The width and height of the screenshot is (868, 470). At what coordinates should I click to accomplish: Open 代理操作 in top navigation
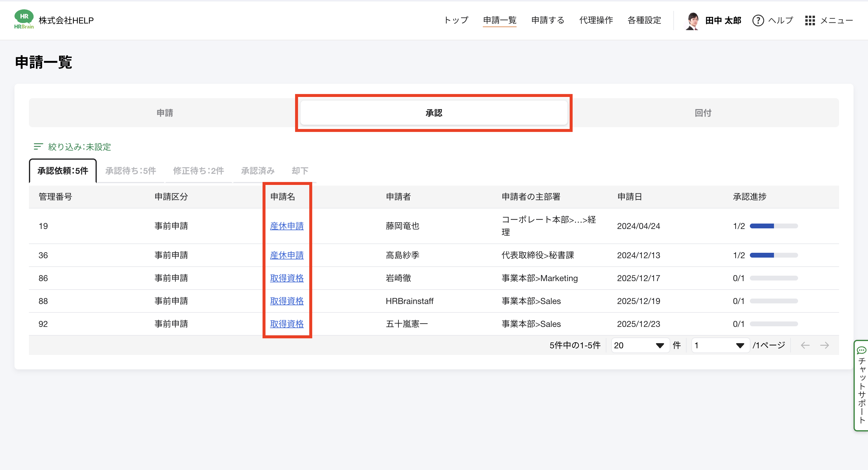(x=596, y=20)
